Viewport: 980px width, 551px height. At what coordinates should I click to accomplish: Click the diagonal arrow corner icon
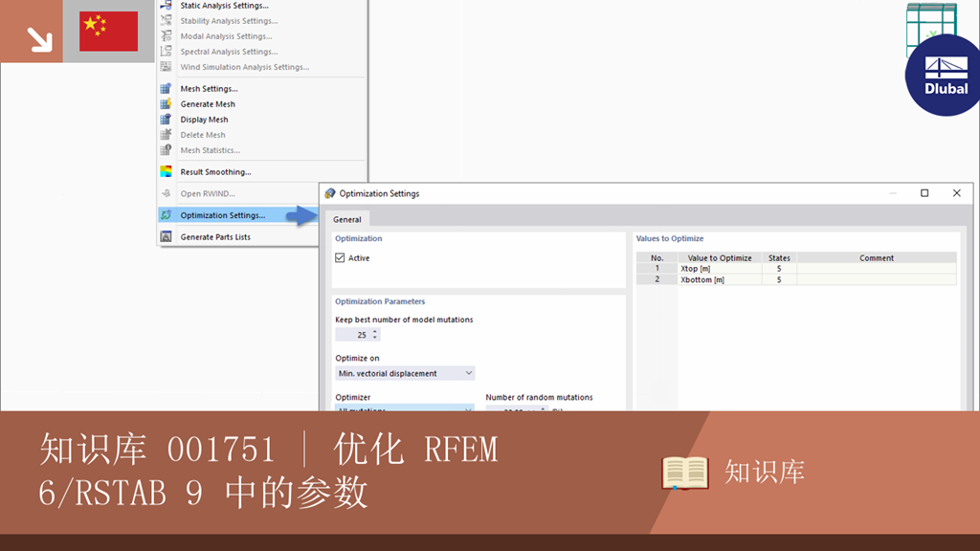tap(39, 39)
